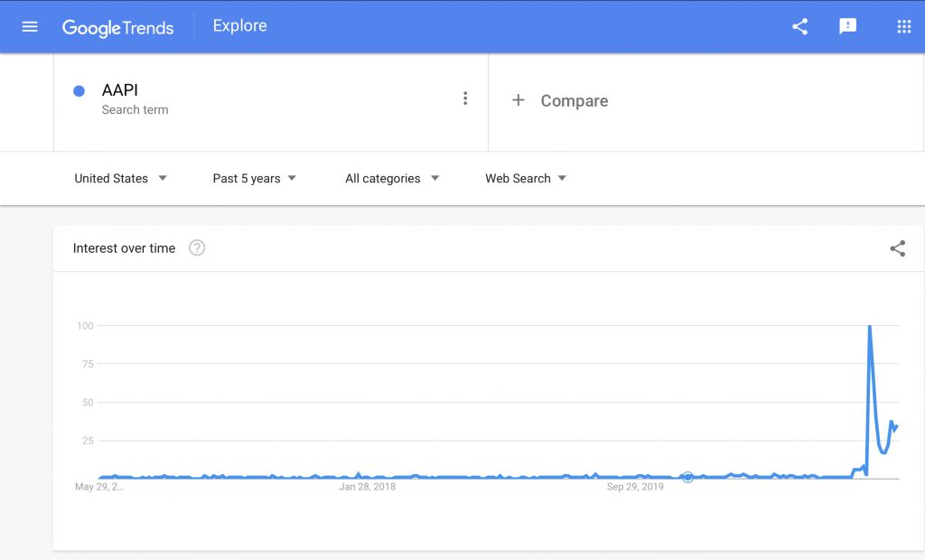The width and height of the screenshot is (925, 560).
Task: Click the blue AAPI color dot
Action: tap(79, 91)
